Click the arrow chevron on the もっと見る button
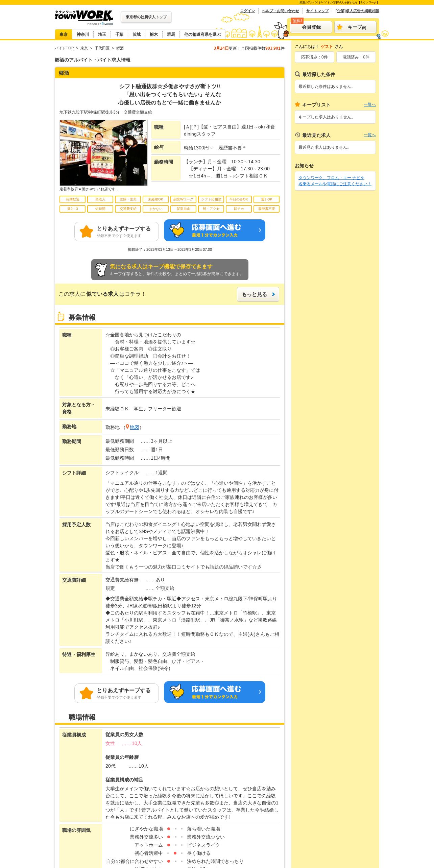This screenshot has height=868, width=434. pyautogui.click(x=273, y=294)
